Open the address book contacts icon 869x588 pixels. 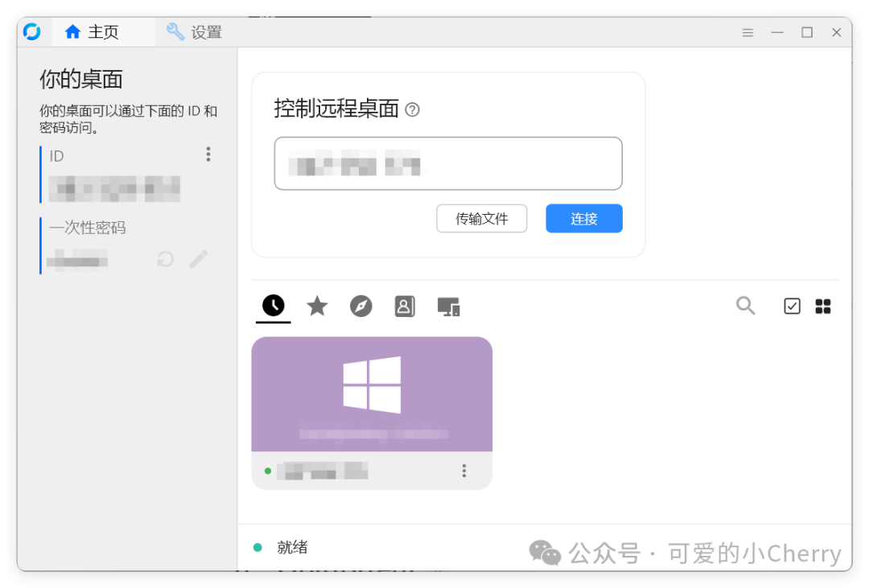405,306
